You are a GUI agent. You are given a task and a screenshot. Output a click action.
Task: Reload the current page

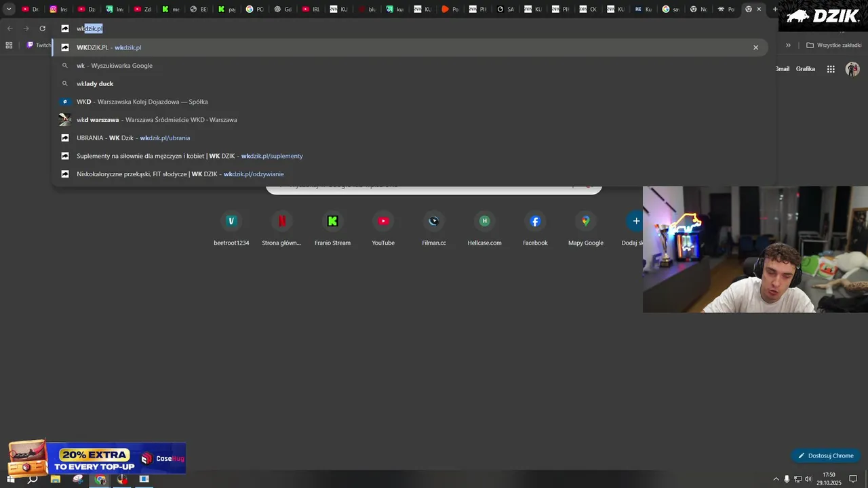click(x=42, y=28)
